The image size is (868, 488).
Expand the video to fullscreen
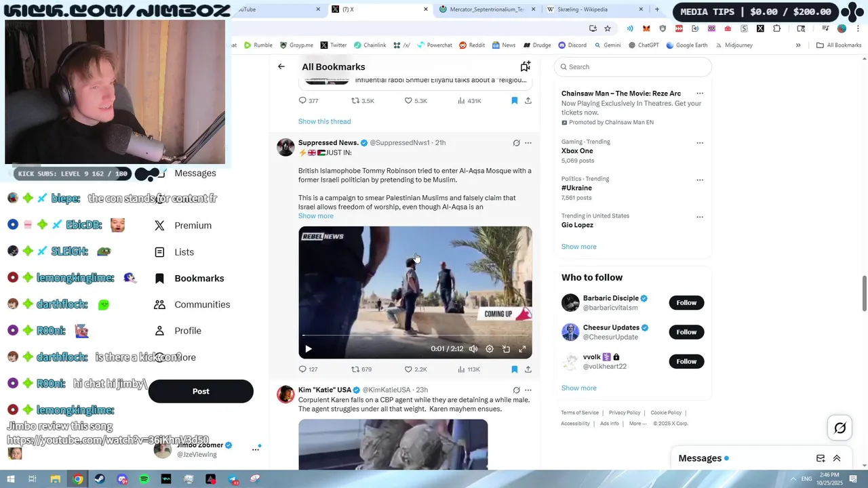522,349
